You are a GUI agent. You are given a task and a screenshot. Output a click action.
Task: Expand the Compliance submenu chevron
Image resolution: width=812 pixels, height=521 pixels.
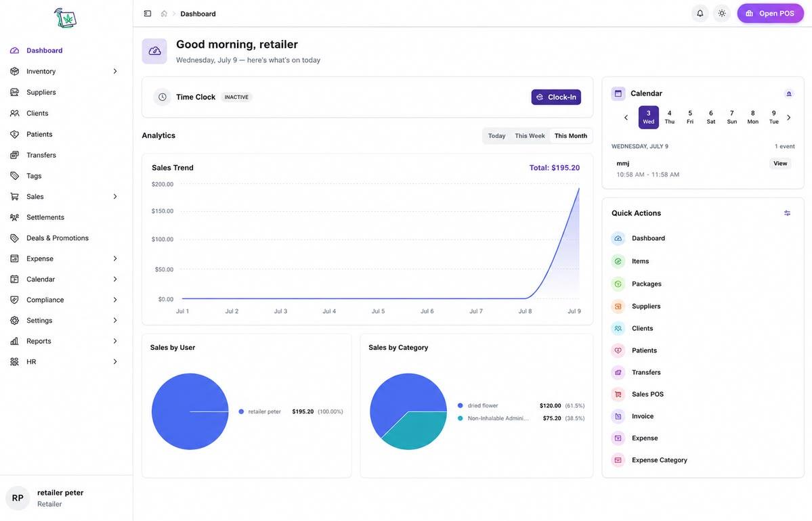[115, 300]
